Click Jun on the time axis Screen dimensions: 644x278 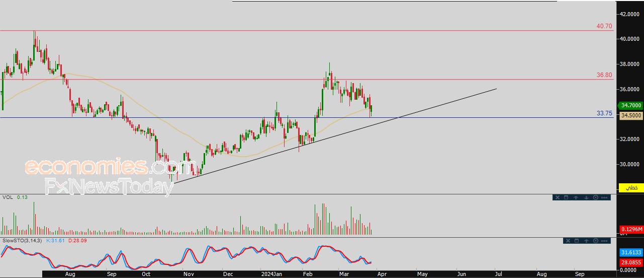pos(462,274)
